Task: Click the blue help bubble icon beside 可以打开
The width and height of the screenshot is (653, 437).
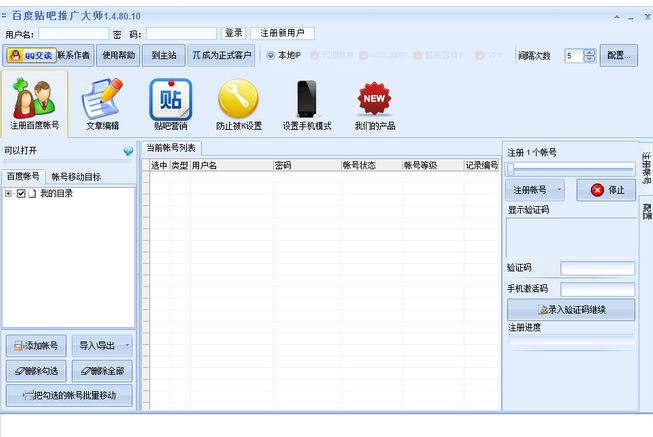Action: coord(128,151)
